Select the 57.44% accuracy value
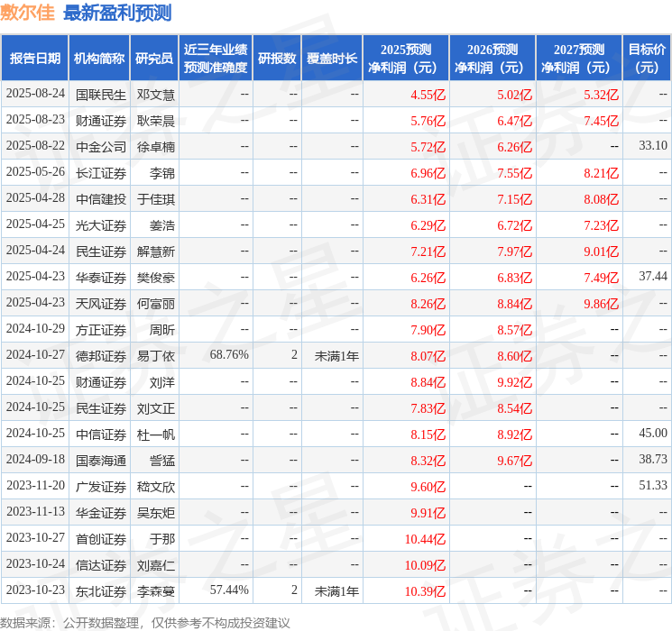Image resolution: width=672 pixels, height=631 pixels. (229, 590)
